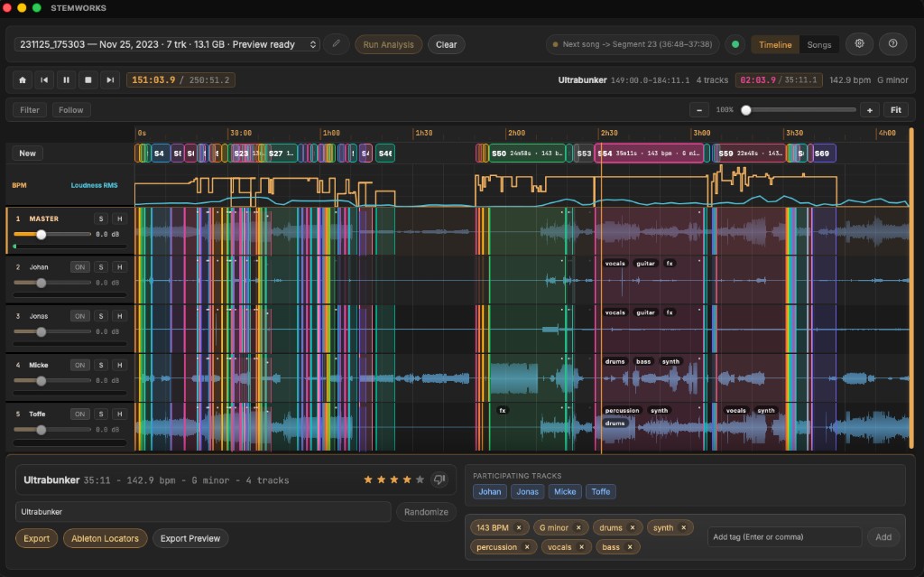Click Add tag button
The width and height of the screenshot is (924, 577).
(882, 537)
